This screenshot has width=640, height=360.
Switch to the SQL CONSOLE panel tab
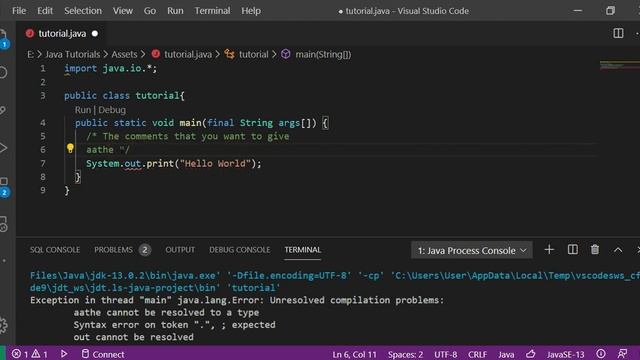[55, 250]
